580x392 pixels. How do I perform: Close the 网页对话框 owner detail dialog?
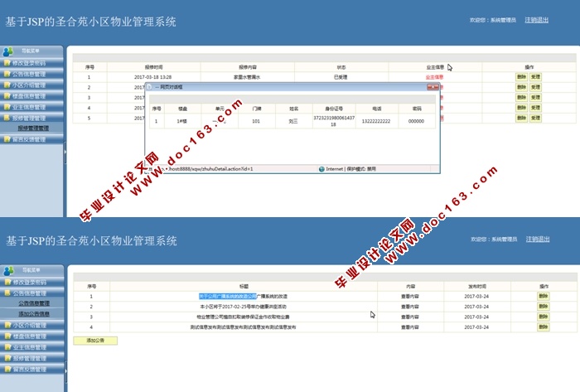(433, 87)
